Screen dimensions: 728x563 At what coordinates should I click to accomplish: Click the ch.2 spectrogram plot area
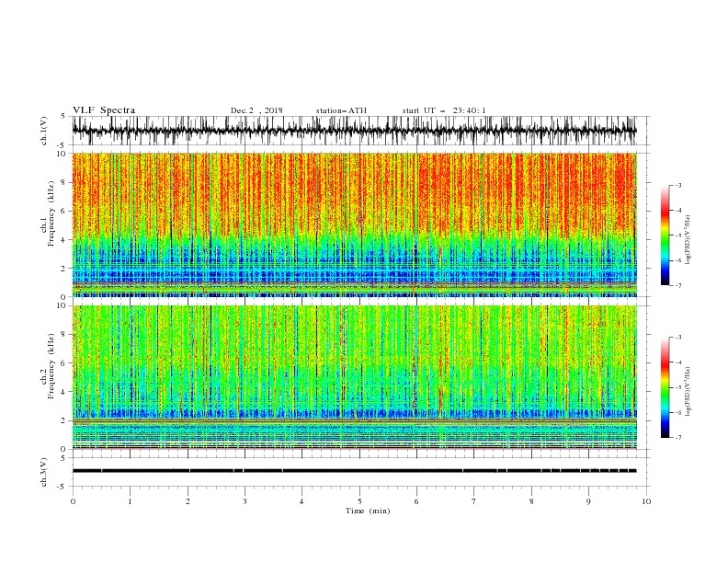[354, 377]
